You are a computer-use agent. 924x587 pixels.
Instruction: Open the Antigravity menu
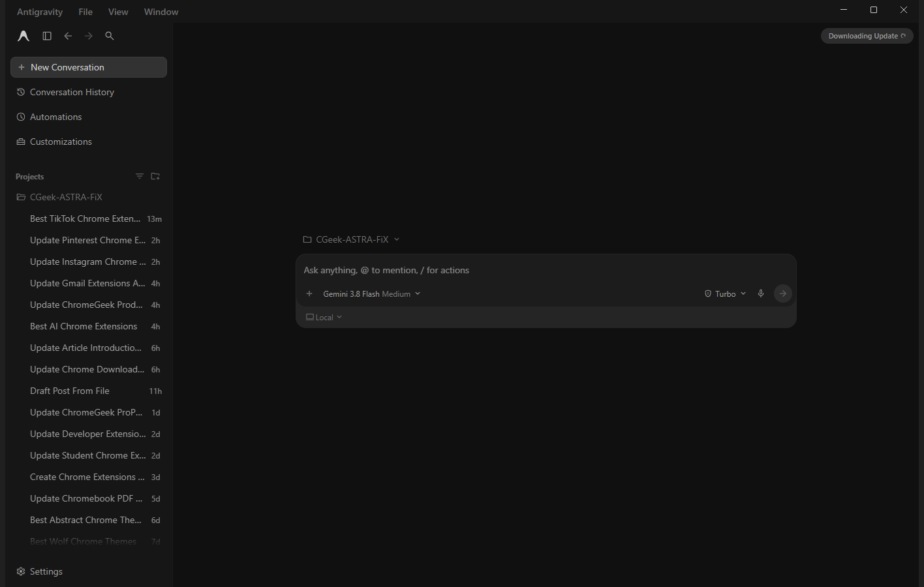pyautogui.click(x=40, y=12)
